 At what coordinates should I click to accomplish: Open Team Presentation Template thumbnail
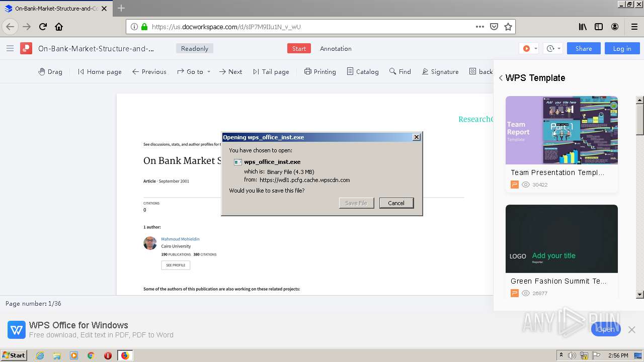[x=561, y=130]
